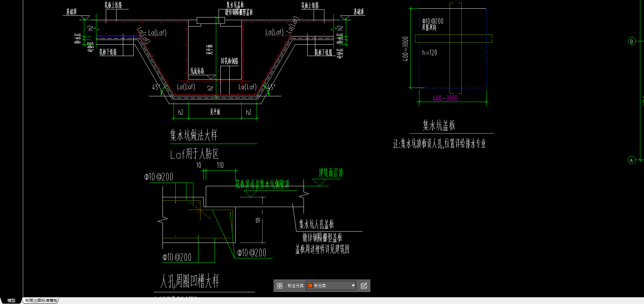Click the orange color swatch for 未分类
Screen dimensions: 644x304
click(310, 286)
